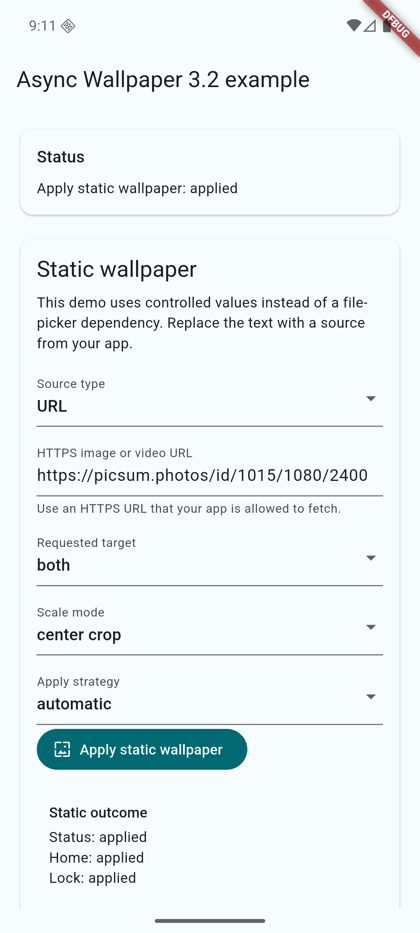Open the Scale mode field showing center crop
This screenshot has width=420, height=933.
pos(209,628)
